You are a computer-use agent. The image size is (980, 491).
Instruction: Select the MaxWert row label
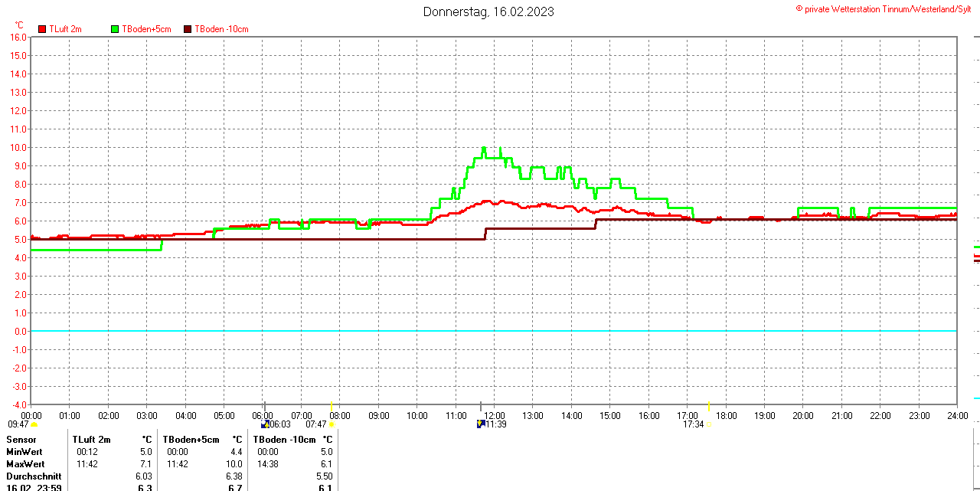tap(25, 464)
